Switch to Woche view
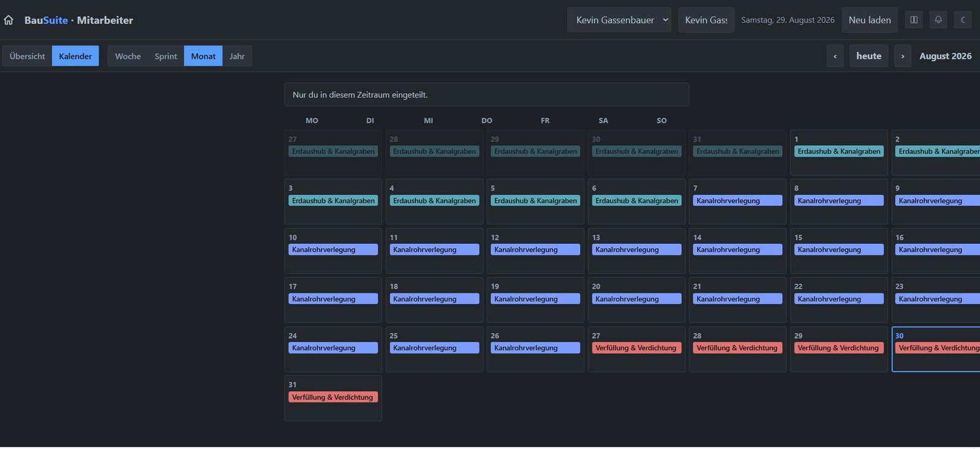980x449 pixels. tap(128, 56)
